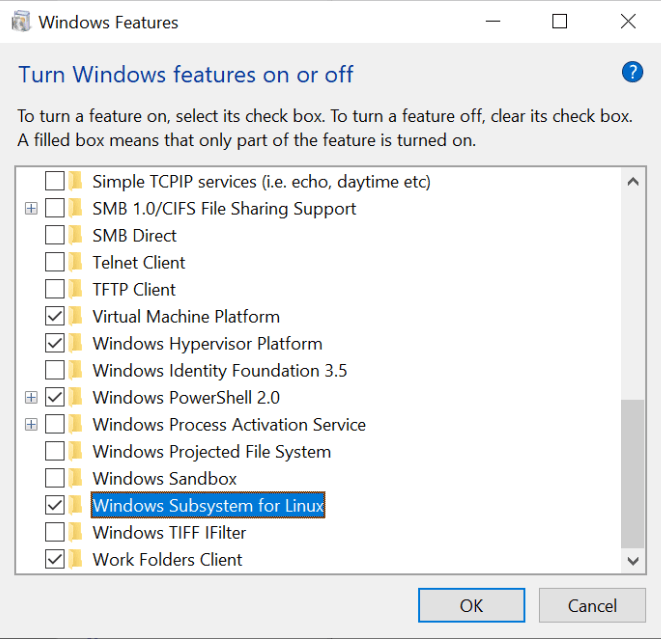Screen dimensions: 661x639
Task: Select Work Folders Client label
Action: (167, 559)
